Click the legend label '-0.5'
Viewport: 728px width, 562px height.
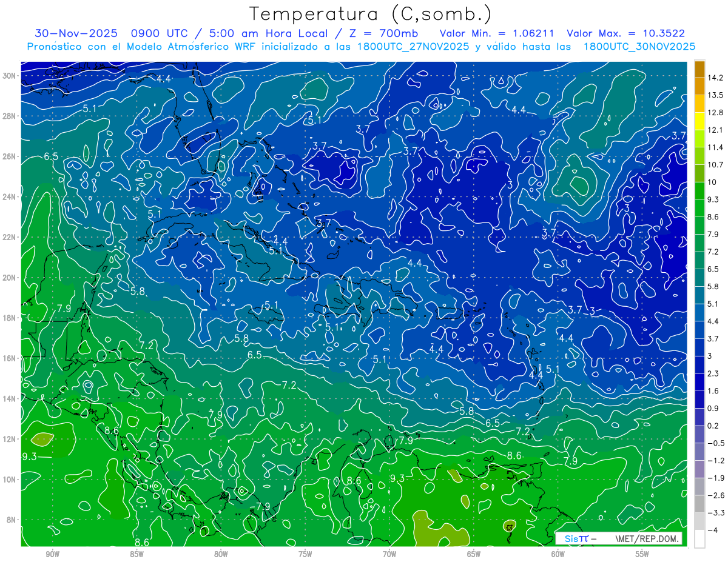tap(716, 443)
